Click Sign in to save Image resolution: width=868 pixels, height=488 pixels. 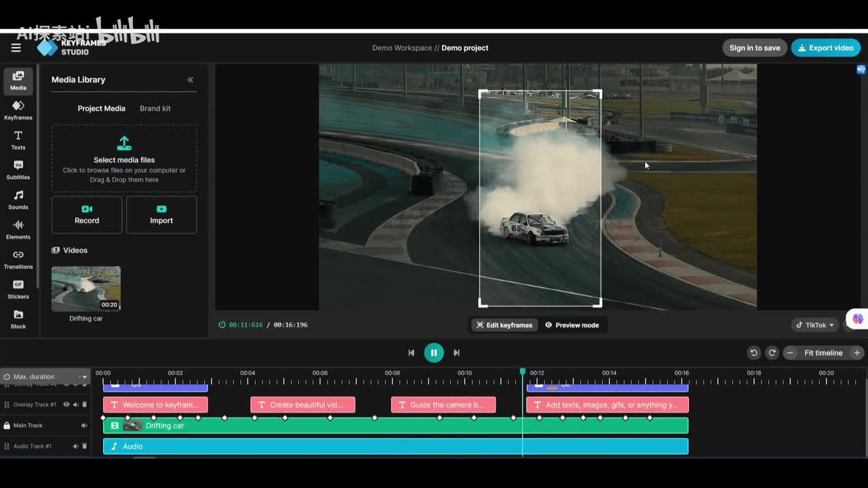[x=754, y=48]
